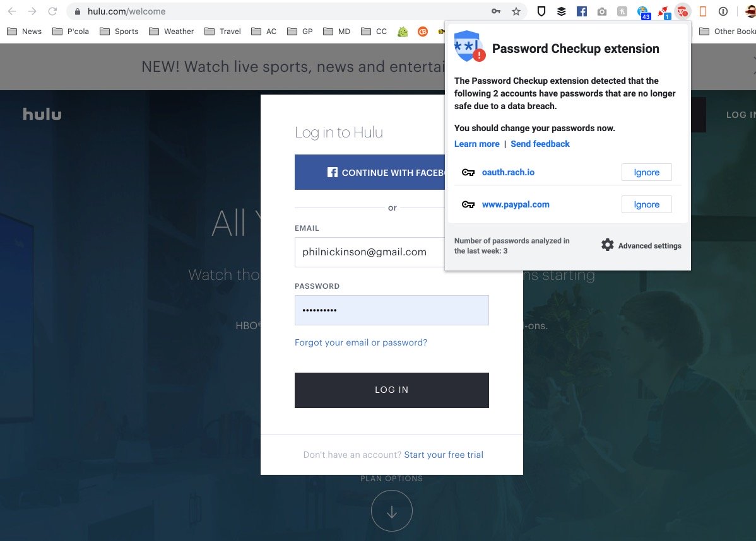Click Password Checkup shield logo
This screenshot has height=541, width=756.
pyautogui.click(x=469, y=47)
